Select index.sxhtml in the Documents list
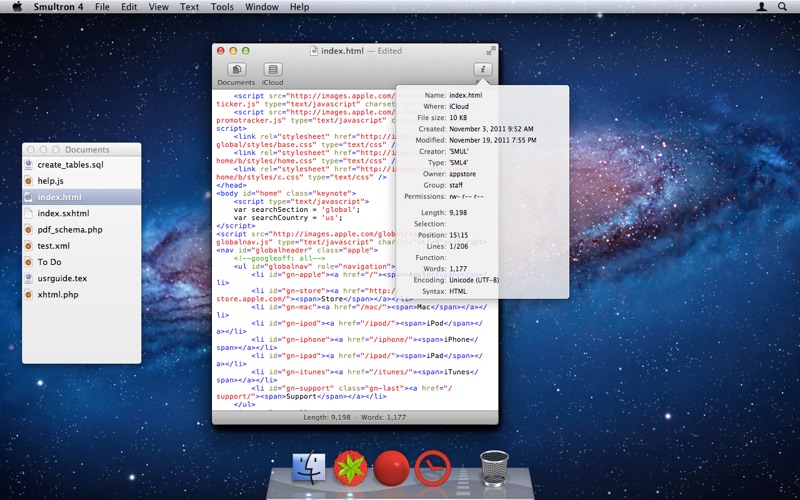Image resolution: width=800 pixels, height=500 pixels. [x=82, y=213]
